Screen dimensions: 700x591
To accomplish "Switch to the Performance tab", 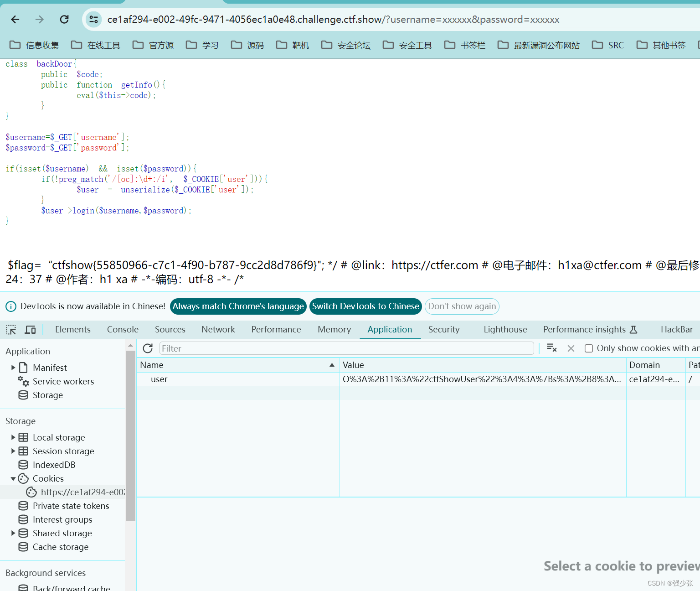I will tap(276, 330).
